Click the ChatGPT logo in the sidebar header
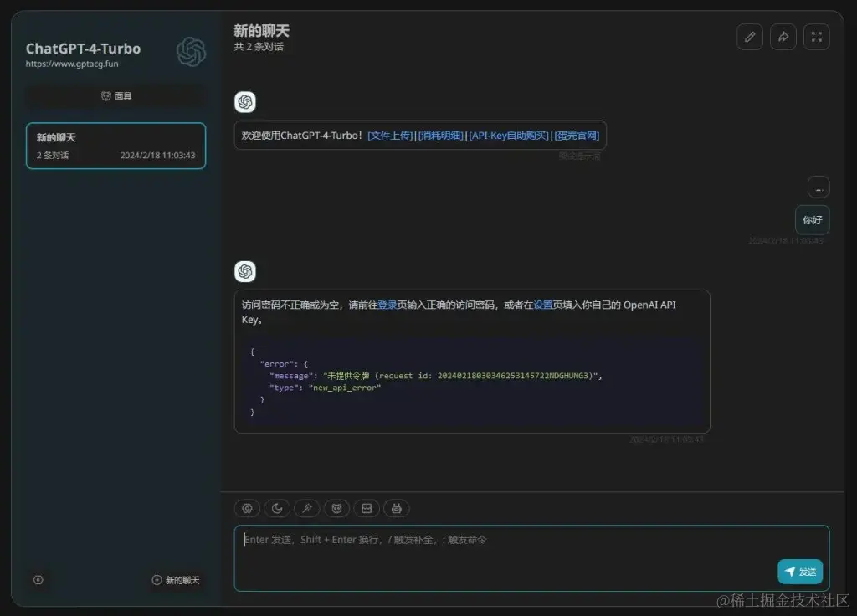Viewport: 857px width, 616px height. click(192, 52)
